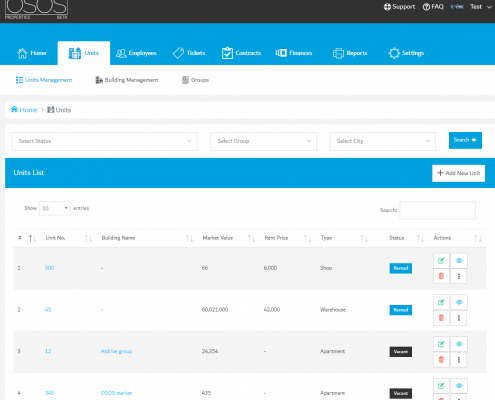Open Building Management section
This screenshot has width=495, height=400.
[x=127, y=80]
